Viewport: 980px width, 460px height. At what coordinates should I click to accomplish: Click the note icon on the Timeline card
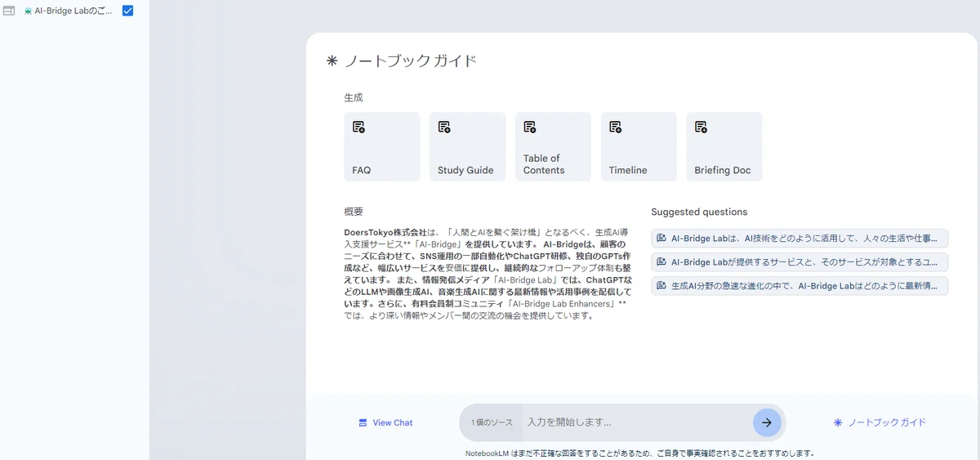pyautogui.click(x=615, y=127)
